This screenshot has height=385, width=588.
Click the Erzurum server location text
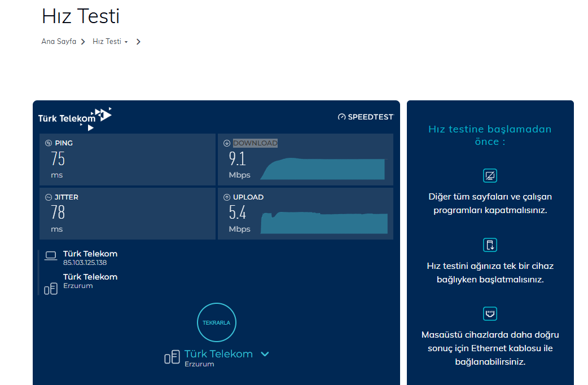78,286
